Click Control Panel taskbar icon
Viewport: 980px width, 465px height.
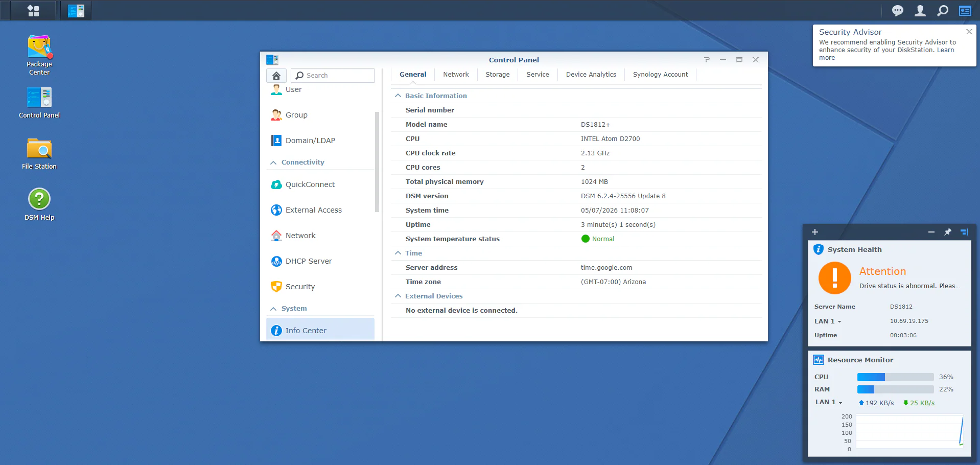point(76,10)
